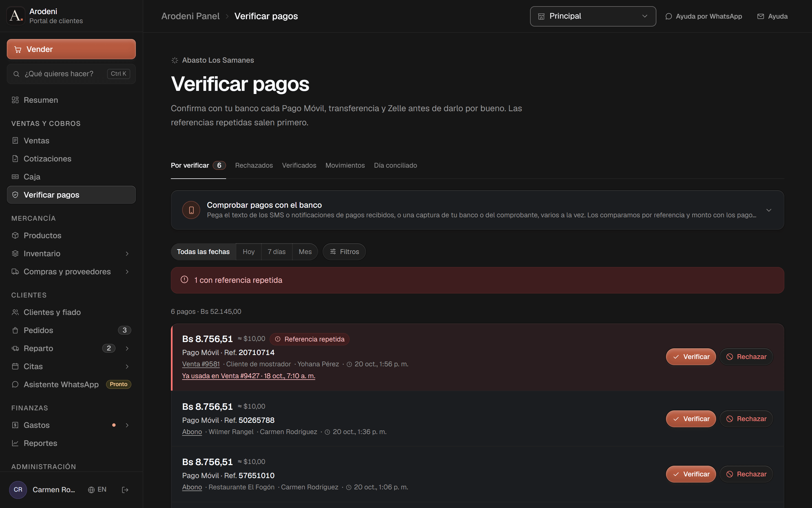
Task: Expand the Reparto submenu chevron
Action: 127,349
